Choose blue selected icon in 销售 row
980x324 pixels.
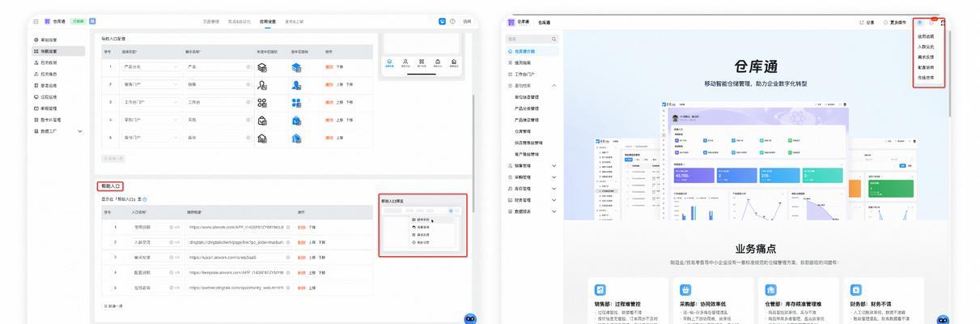pyautogui.click(x=297, y=84)
